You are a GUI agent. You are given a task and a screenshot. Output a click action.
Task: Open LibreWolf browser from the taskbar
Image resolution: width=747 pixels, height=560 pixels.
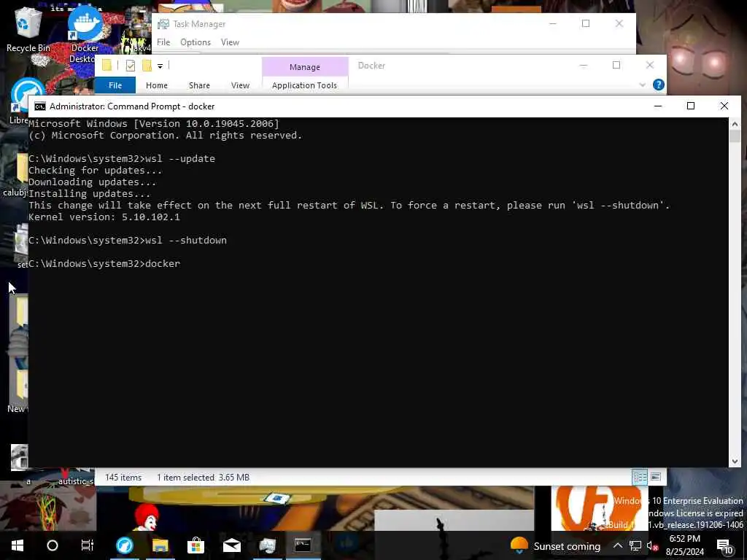[x=125, y=545]
